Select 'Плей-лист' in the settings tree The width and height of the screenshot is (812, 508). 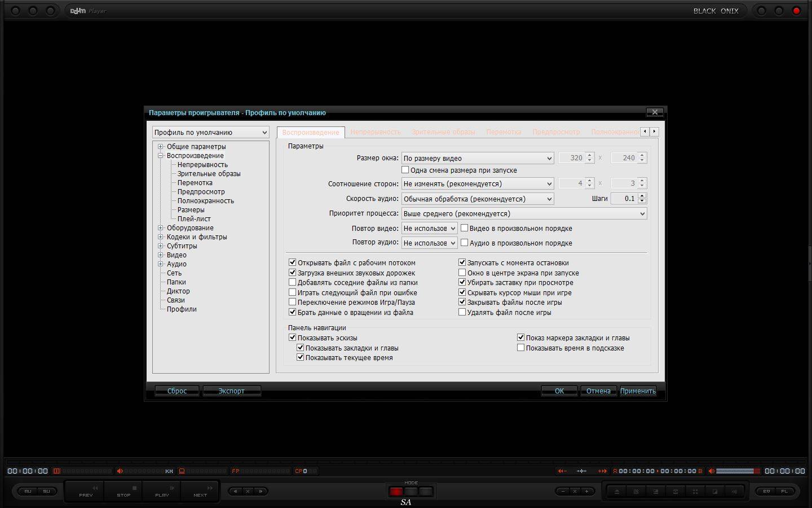(x=194, y=219)
